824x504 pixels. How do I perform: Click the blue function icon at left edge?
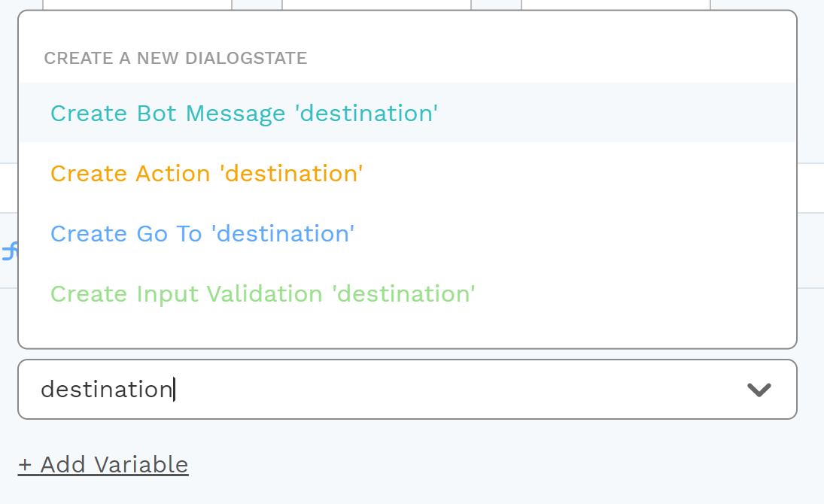[x=10, y=251]
